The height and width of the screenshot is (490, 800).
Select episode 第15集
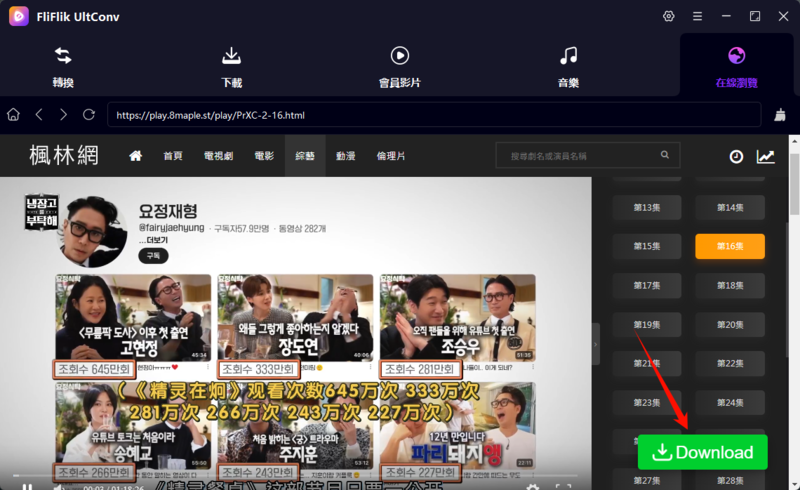click(647, 246)
